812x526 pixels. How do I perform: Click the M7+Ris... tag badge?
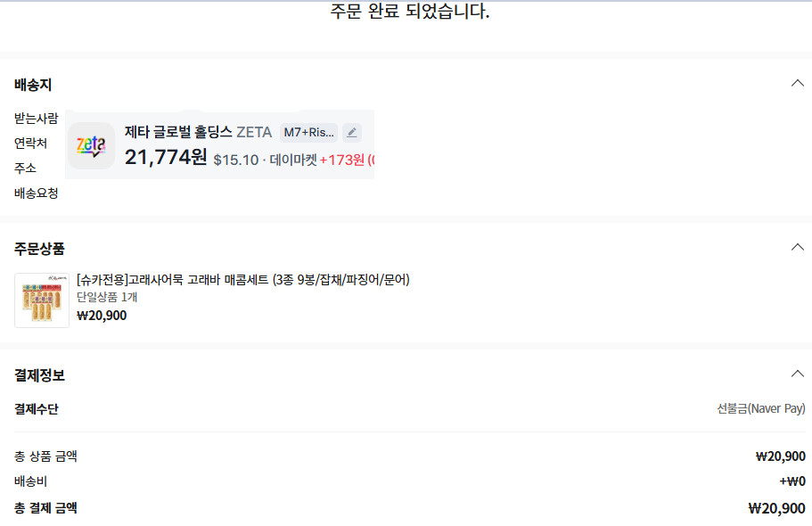[x=308, y=133]
